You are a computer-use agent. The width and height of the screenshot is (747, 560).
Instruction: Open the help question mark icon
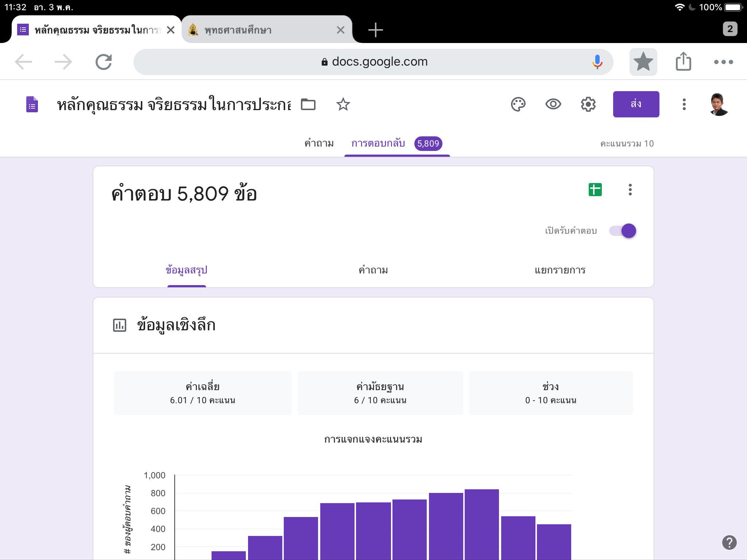[x=729, y=542]
